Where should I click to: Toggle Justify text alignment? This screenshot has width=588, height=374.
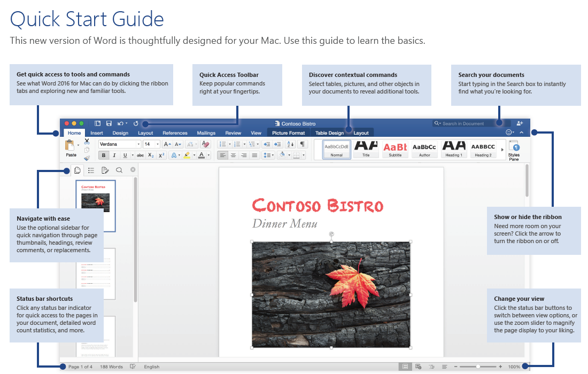pyautogui.click(x=254, y=155)
